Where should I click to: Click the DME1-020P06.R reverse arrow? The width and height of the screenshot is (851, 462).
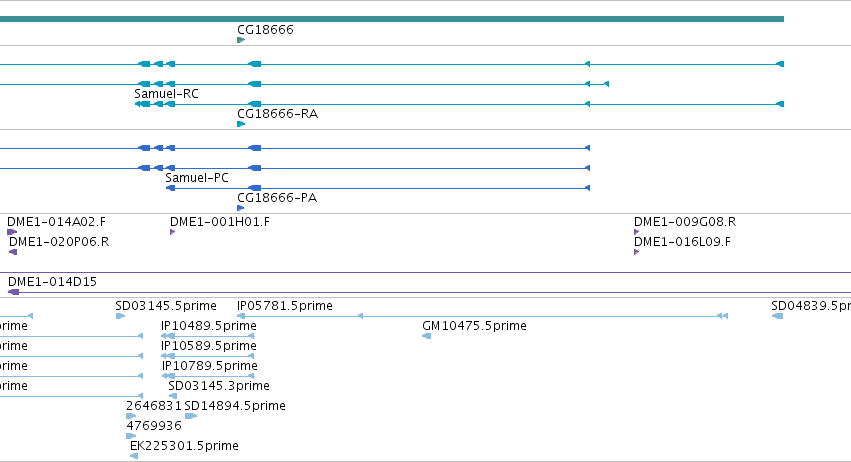(x=13, y=252)
